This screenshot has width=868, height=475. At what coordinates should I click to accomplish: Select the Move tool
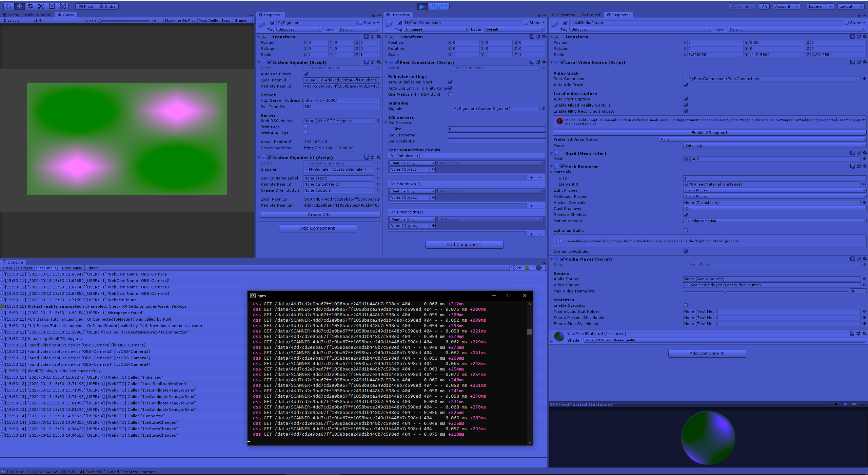19,6
